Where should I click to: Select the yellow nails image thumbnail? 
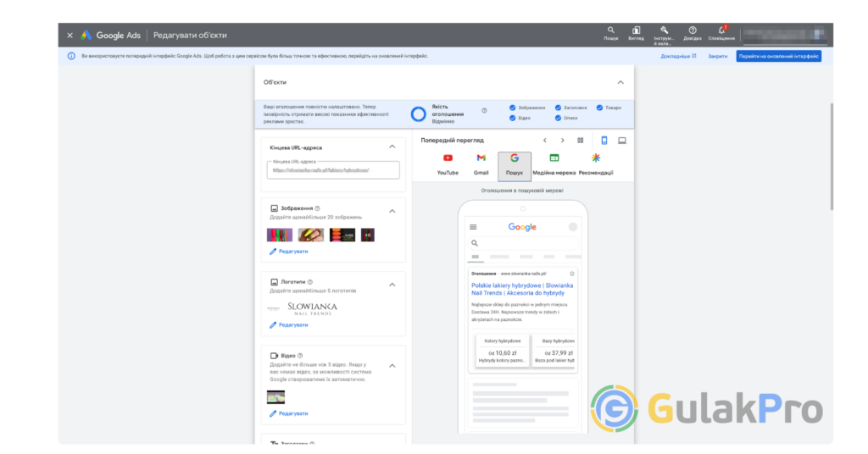coord(311,235)
